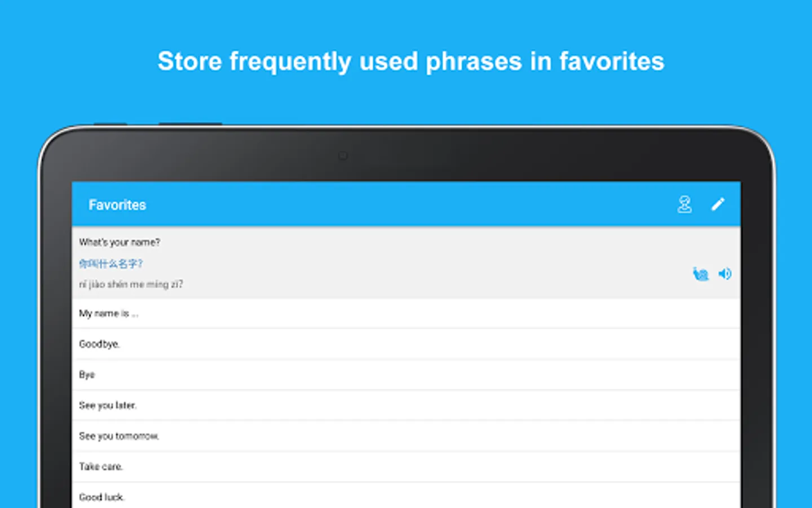This screenshot has height=508, width=812.
Task: Expand the "Goodbye." phrase row
Action: (x=100, y=344)
